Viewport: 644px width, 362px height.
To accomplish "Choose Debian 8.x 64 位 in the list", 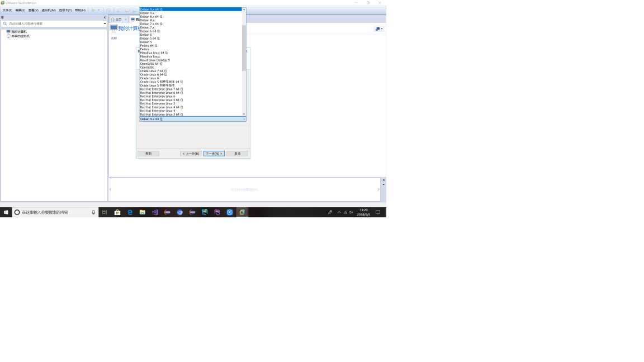I will [x=191, y=17].
